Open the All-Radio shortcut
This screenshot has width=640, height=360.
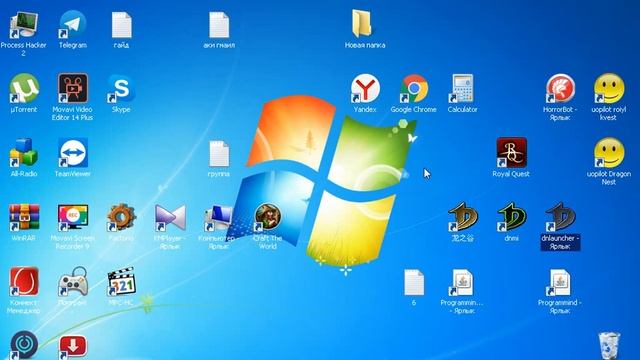coord(24,152)
